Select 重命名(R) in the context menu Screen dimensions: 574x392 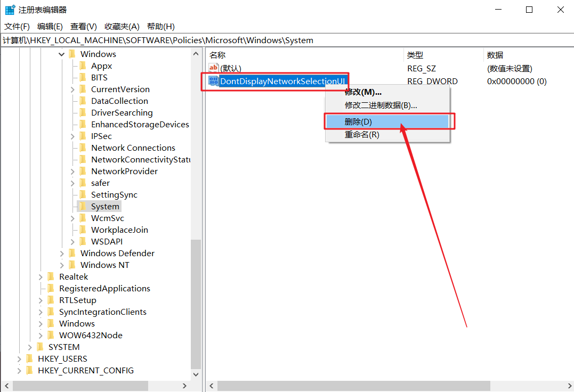(x=362, y=135)
